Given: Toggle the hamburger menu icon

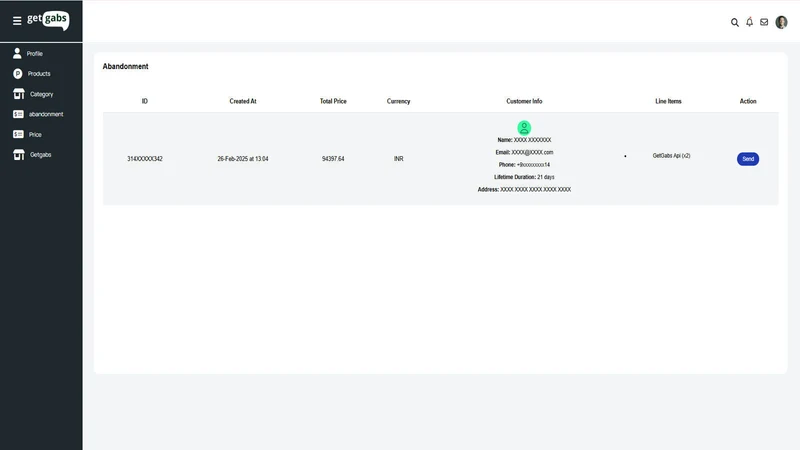Looking at the screenshot, I should click(x=17, y=21).
